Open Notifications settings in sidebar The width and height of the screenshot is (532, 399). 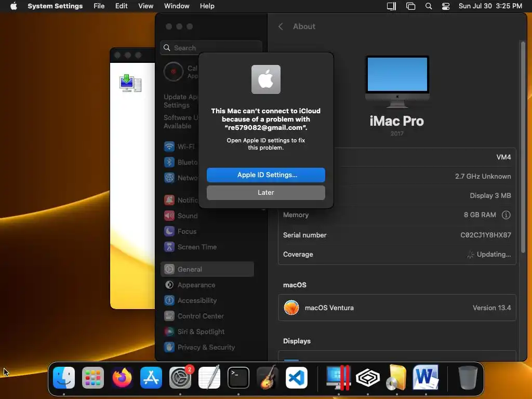(180, 200)
